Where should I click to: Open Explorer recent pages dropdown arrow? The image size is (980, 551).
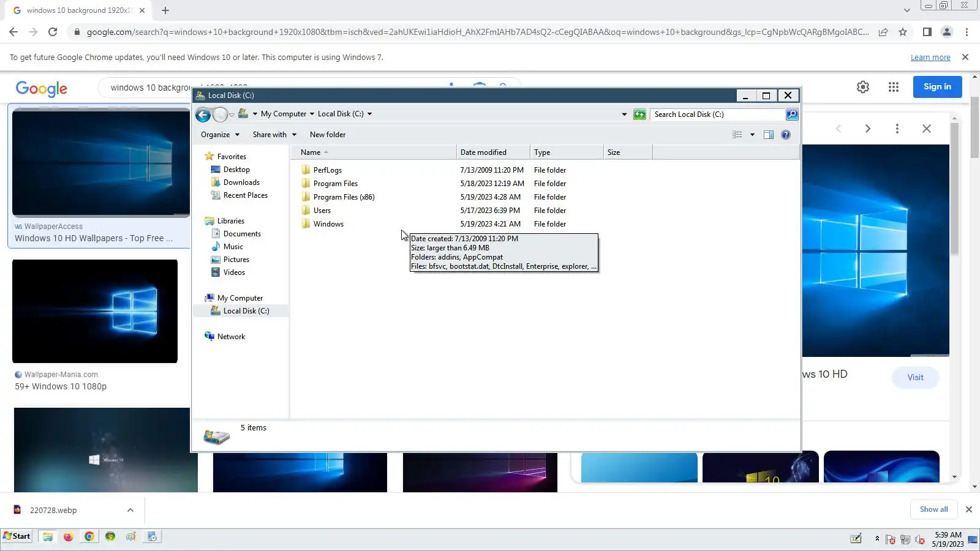click(232, 114)
